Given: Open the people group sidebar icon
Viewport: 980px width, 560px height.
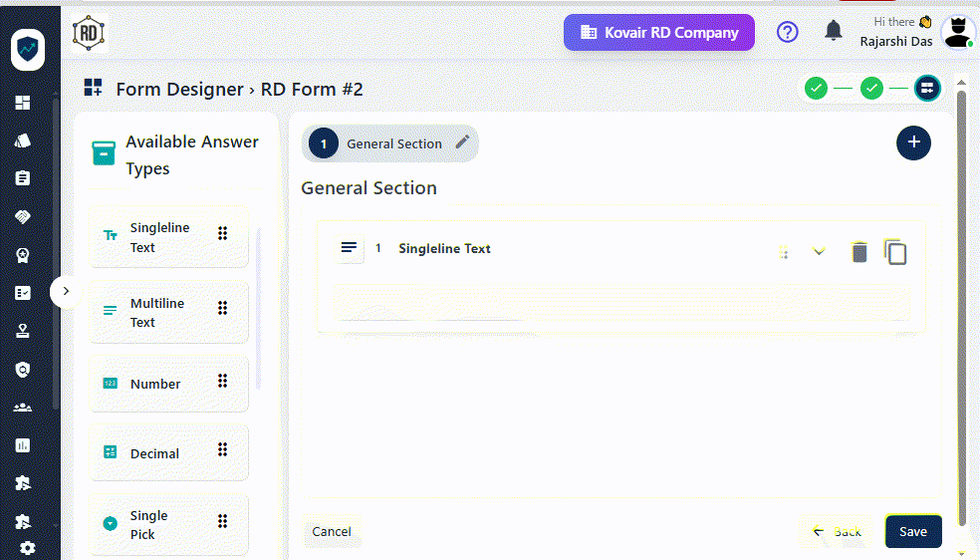Looking at the screenshot, I should point(23,408).
